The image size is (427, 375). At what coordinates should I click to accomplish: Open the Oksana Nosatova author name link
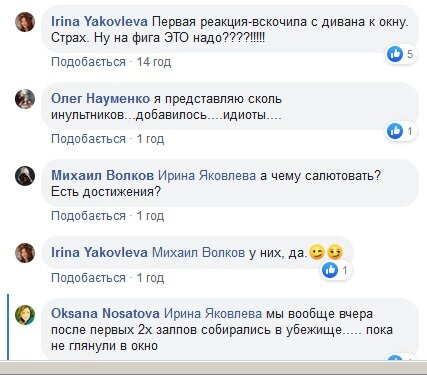click(x=105, y=314)
